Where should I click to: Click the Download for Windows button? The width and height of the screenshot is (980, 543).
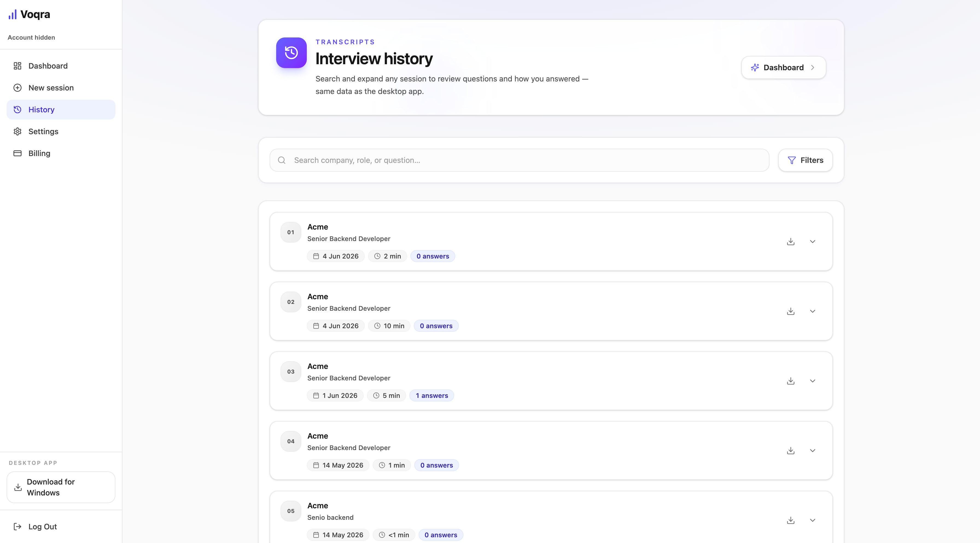tap(61, 487)
